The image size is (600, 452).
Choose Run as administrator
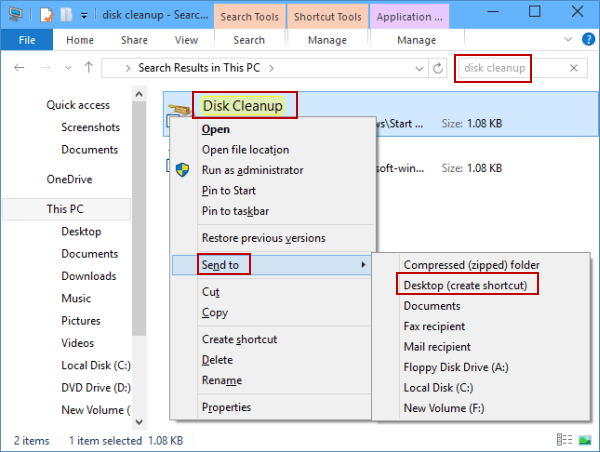272,170
